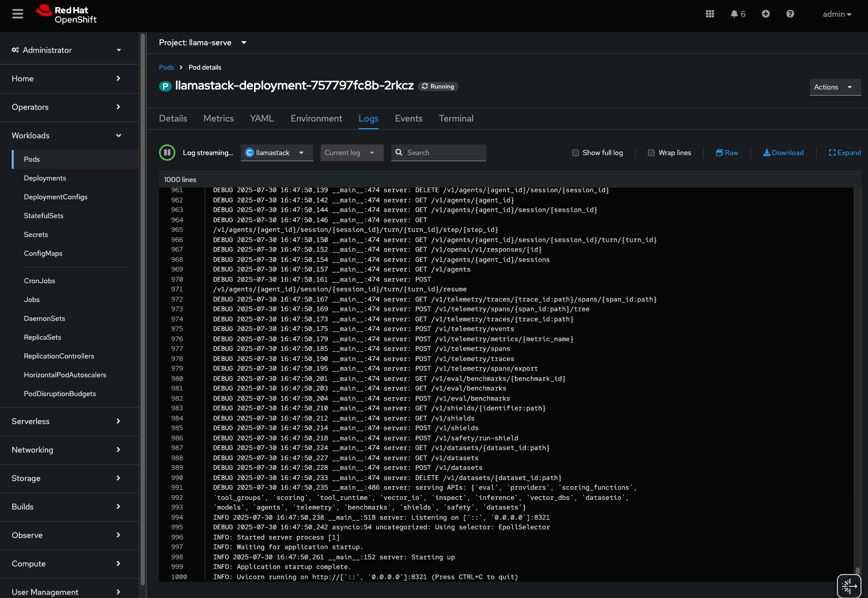
Task: Click the search magnifier icon
Action: (x=399, y=153)
